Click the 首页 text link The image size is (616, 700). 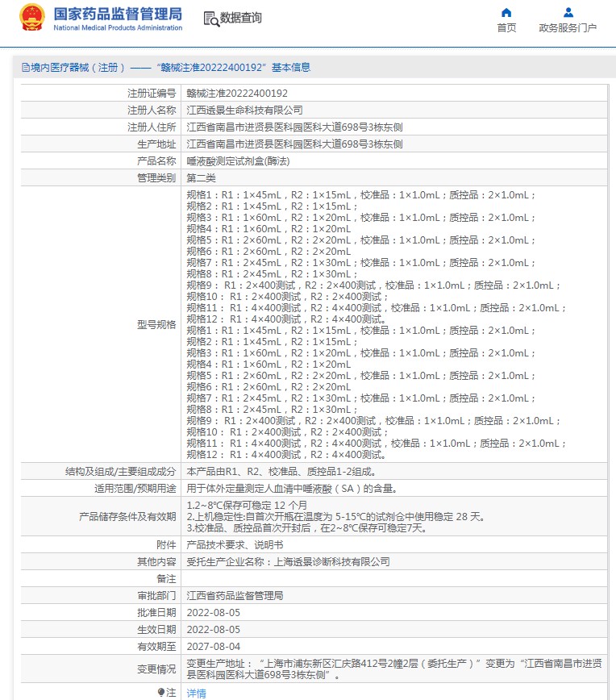click(x=506, y=28)
